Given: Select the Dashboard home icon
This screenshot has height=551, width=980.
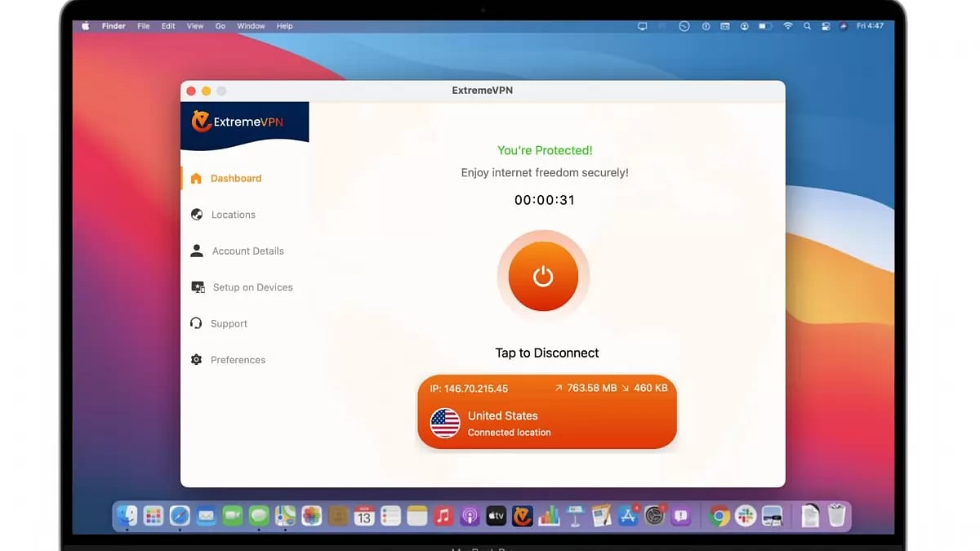Looking at the screenshot, I should [x=196, y=178].
